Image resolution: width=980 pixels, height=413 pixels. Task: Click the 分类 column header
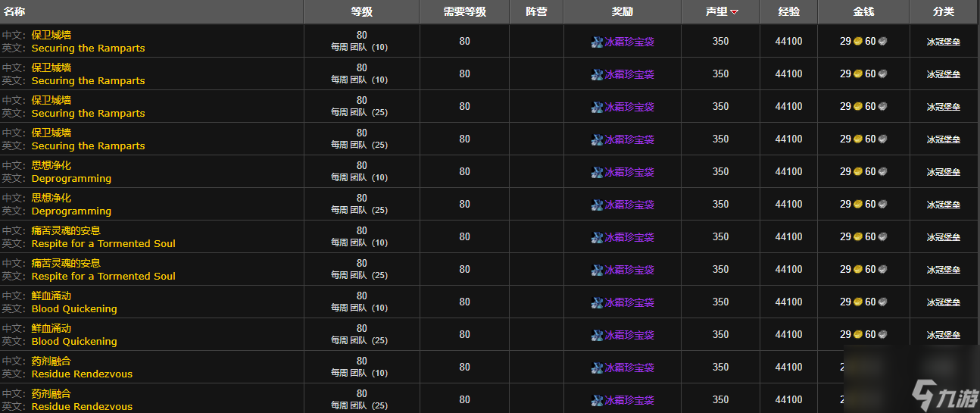point(943,11)
